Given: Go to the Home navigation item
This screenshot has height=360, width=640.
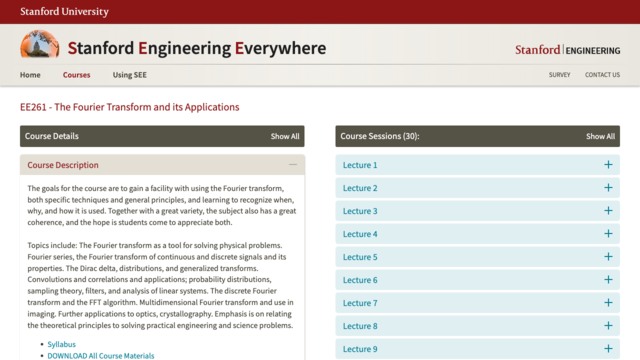Looking at the screenshot, I should click(x=30, y=75).
